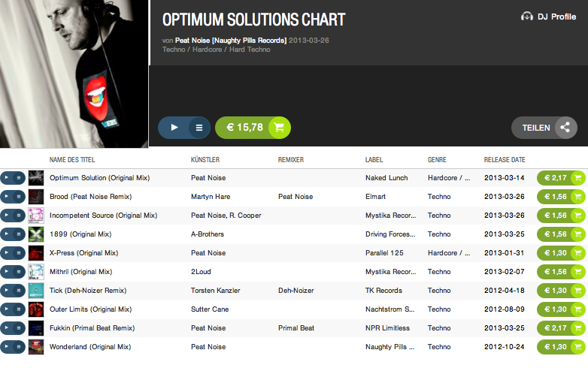Open the DJ Profile link
This screenshot has height=368, width=588.
pos(548,17)
